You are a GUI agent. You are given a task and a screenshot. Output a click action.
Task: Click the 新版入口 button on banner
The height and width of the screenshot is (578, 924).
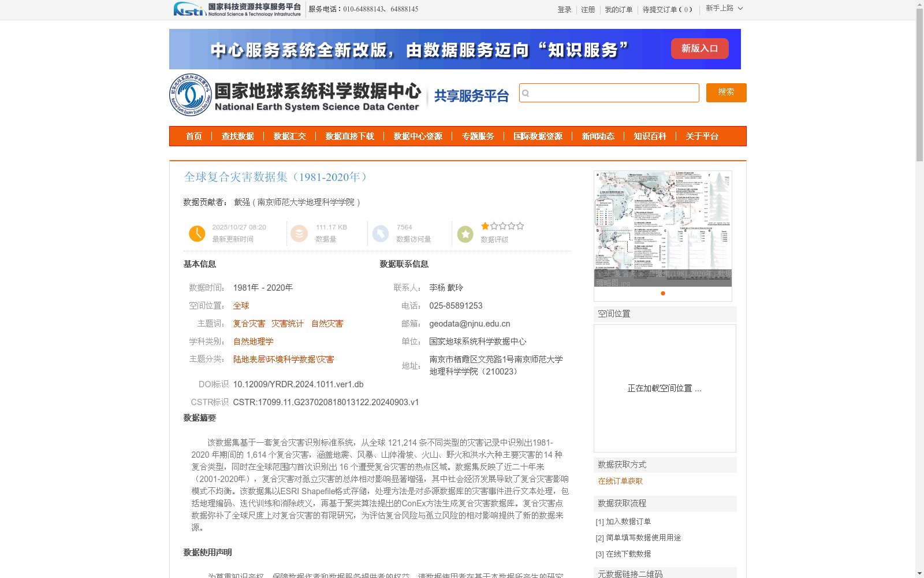point(699,49)
